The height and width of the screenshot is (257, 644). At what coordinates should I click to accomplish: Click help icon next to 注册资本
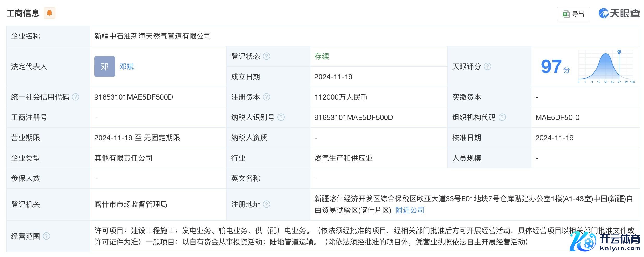point(266,97)
